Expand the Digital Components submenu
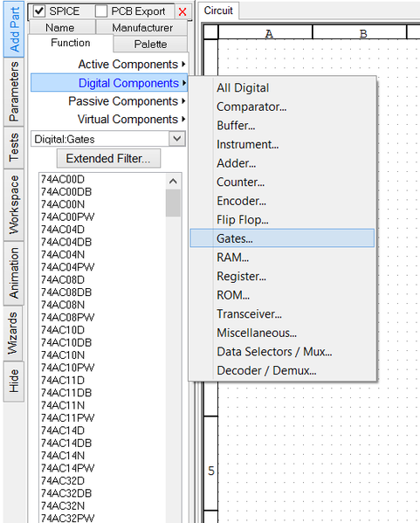 [108, 83]
